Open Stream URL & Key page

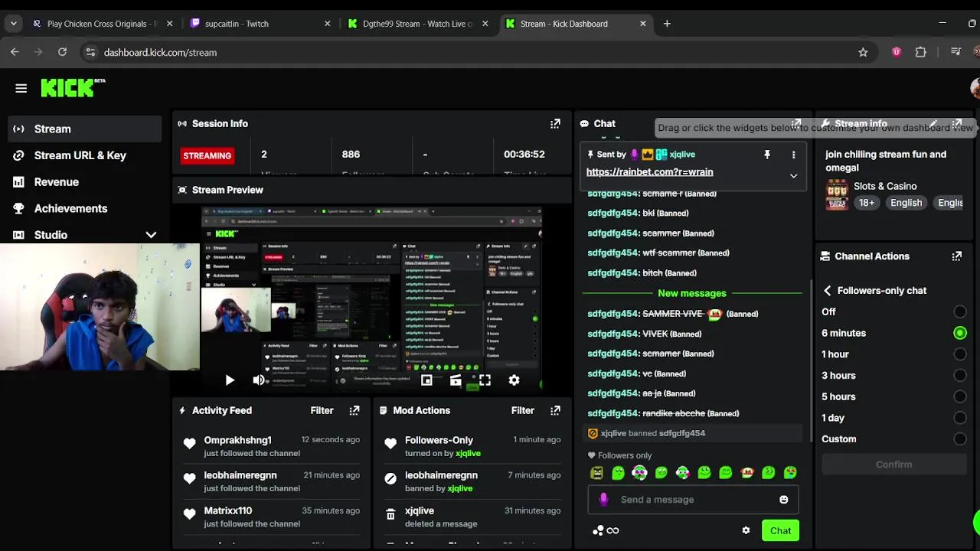(85, 155)
